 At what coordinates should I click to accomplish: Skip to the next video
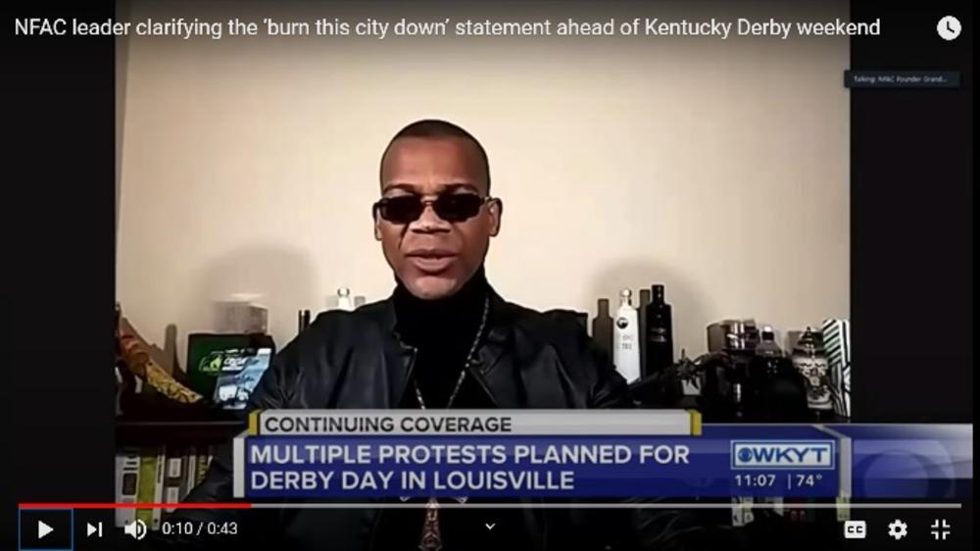(x=94, y=529)
